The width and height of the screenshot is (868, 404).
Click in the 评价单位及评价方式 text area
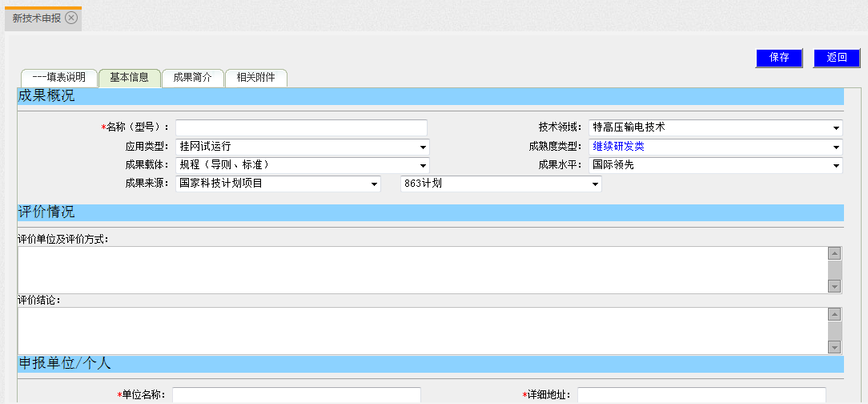tap(422, 269)
